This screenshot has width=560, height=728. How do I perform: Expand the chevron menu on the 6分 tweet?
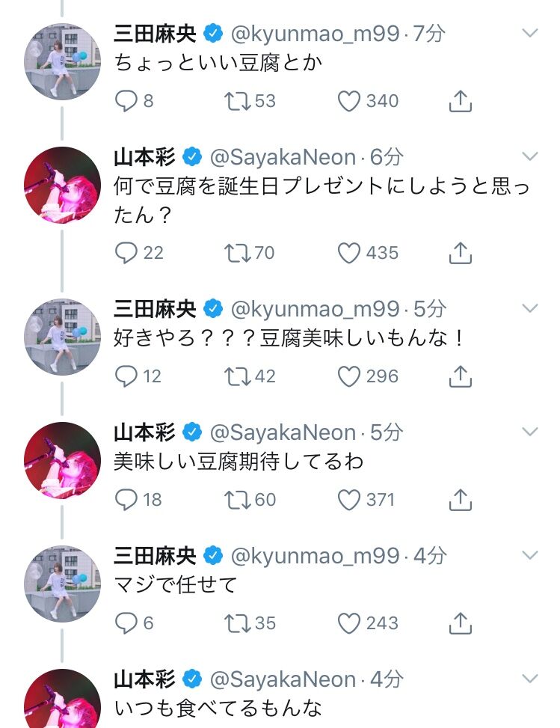529,156
